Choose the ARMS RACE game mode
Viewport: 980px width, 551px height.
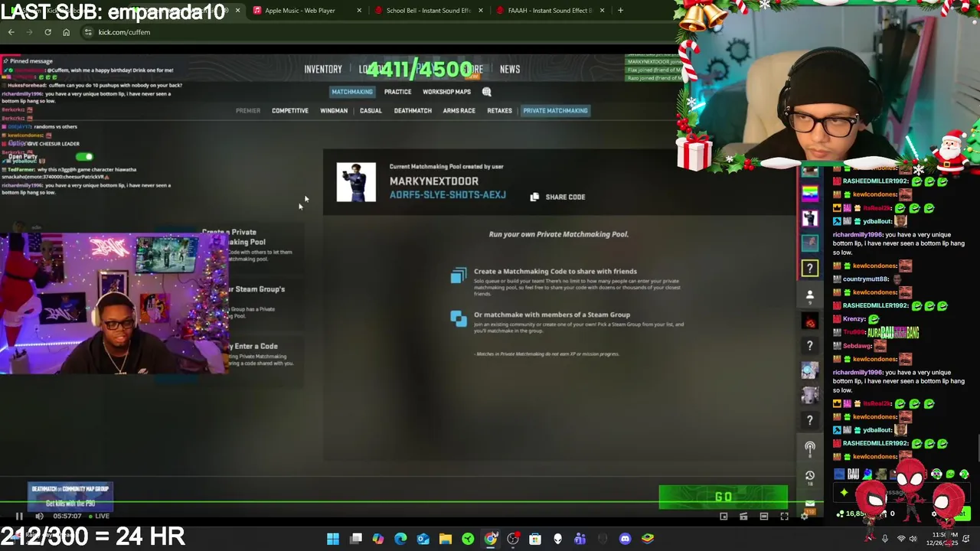[x=459, y=111]
